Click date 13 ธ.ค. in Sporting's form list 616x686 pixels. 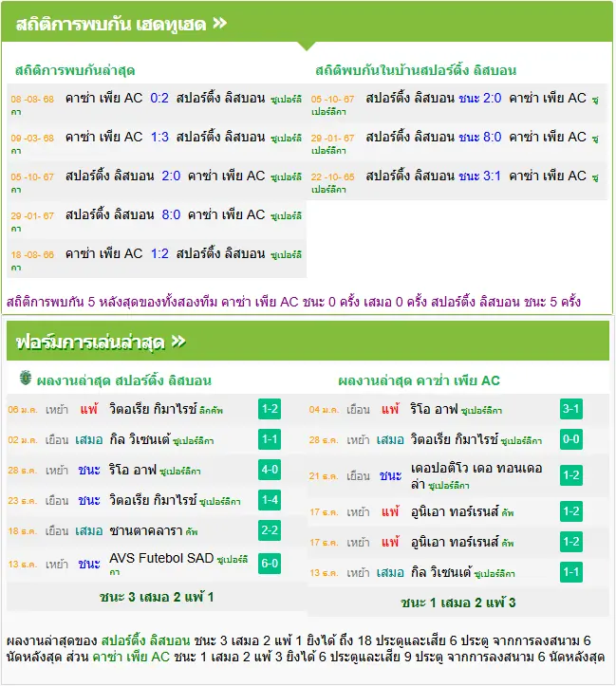tap(23, 565)
